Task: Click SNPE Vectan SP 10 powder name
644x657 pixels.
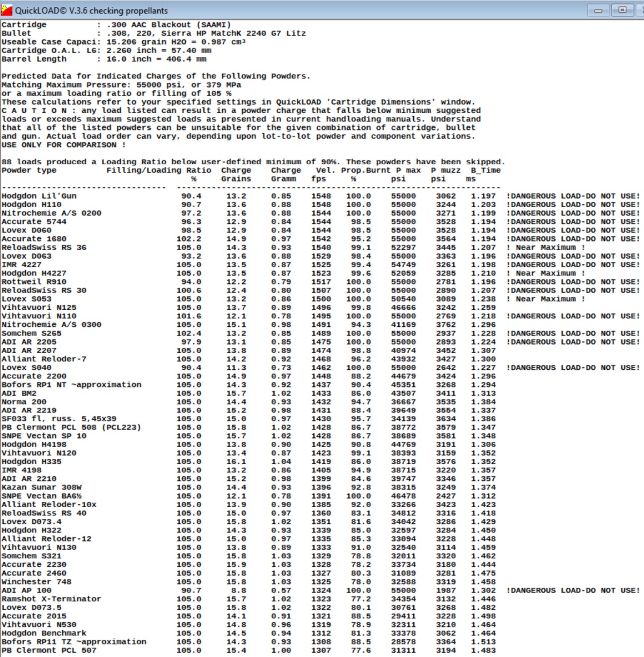Action: 43,436
